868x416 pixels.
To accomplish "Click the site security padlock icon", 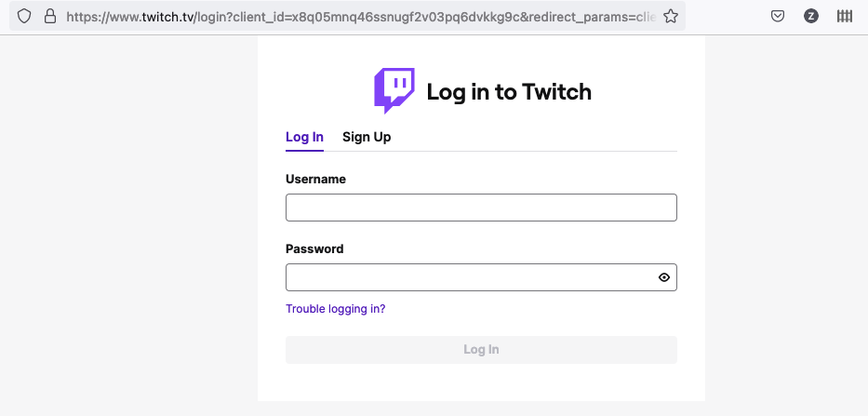I will coord(50,16).
